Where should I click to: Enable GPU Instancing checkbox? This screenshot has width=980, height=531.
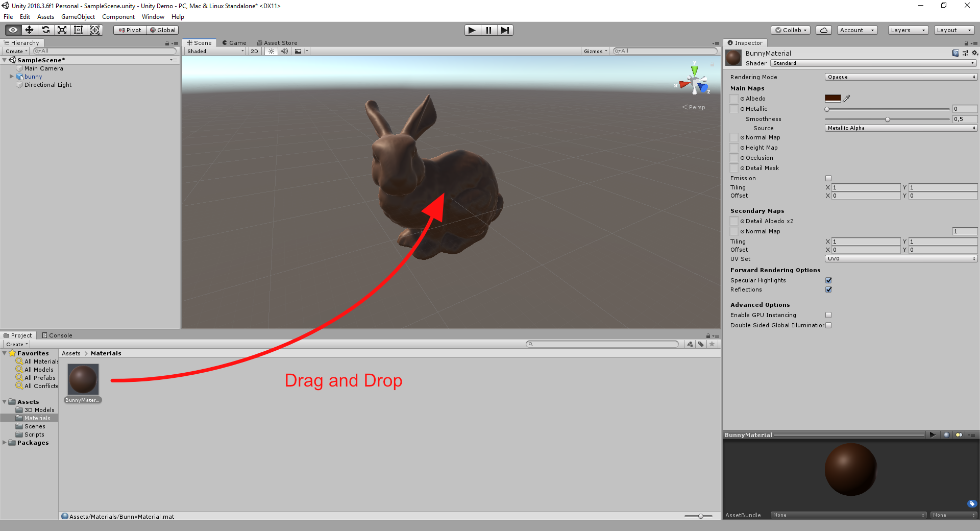pyautogui.click(x=828, y=315)
